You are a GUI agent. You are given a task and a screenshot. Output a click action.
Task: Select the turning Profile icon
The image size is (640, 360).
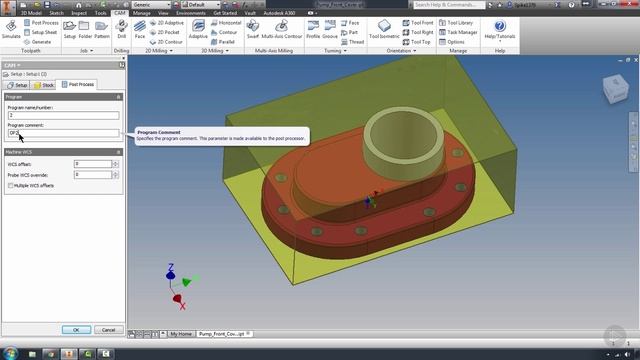[x=313, y=29]
